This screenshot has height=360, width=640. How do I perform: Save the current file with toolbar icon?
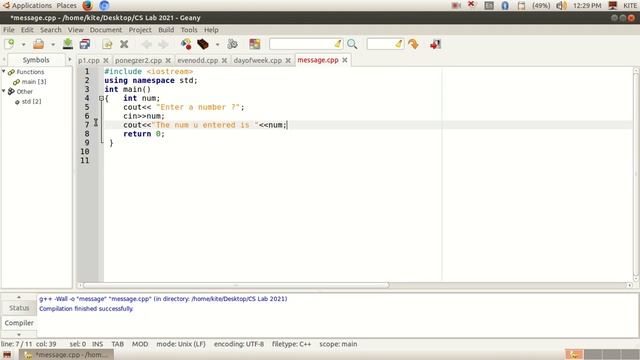68,44
